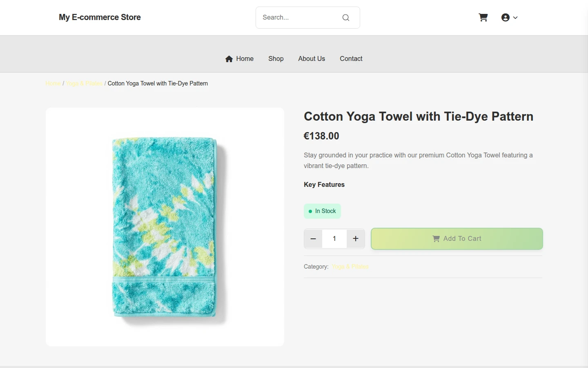Navigate to the About Us page
The image size is (588, 368).
(x=312, y=59)
